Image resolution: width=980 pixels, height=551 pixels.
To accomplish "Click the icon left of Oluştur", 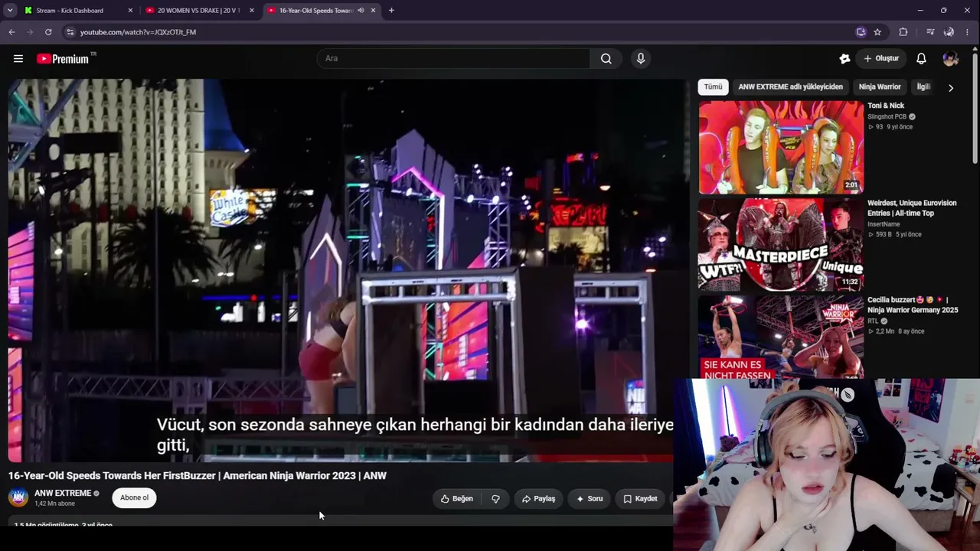I will [844, 59].
